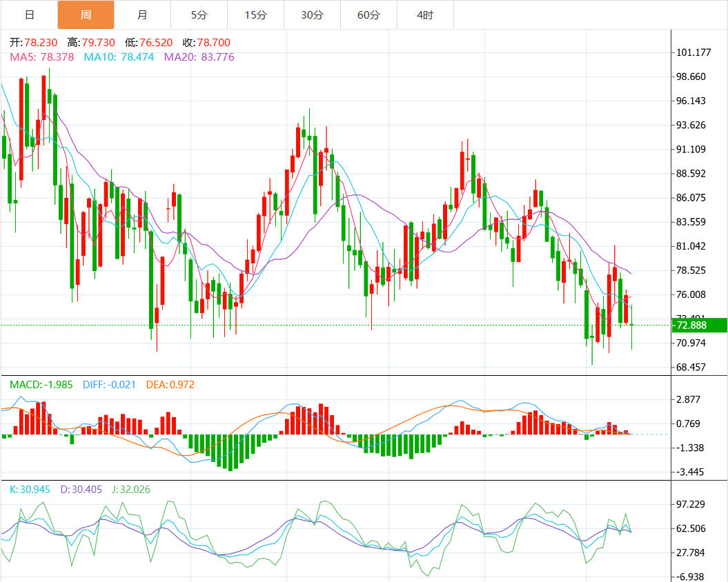728x582 pixels.
Task: Show the 30分 interval chart
Action: [312, 14]
